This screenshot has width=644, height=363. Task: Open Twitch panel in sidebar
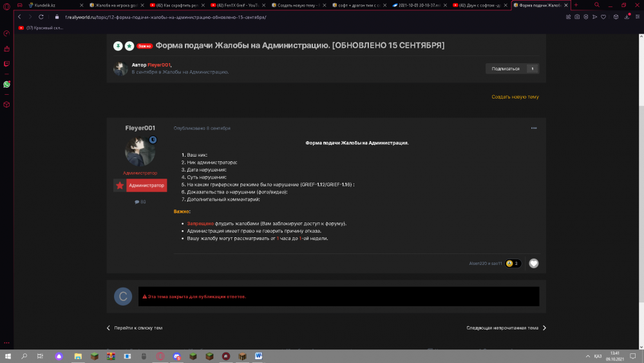point(6,64)
